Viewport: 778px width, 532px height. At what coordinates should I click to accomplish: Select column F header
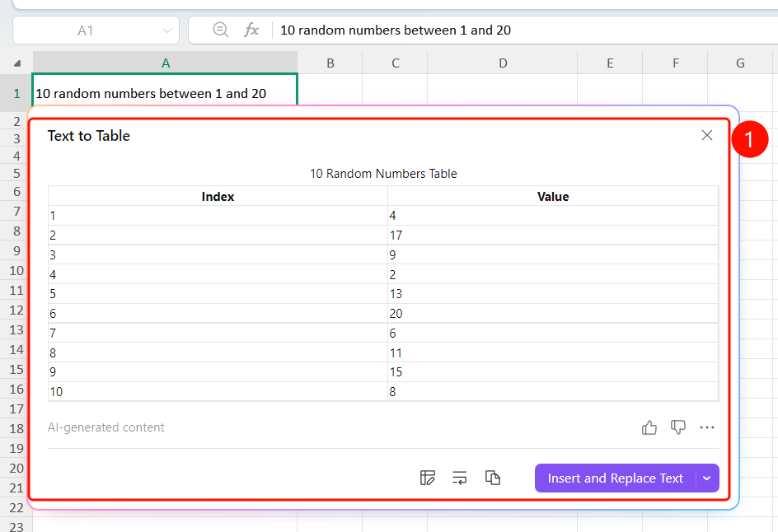coord(675,63)
